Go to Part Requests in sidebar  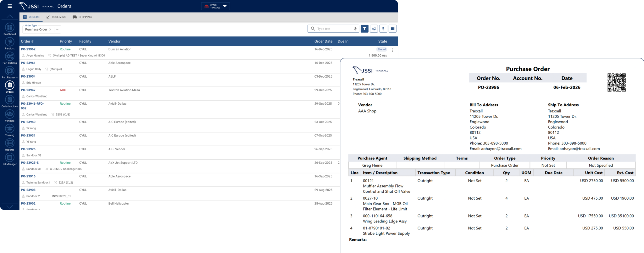pos(10,71)
